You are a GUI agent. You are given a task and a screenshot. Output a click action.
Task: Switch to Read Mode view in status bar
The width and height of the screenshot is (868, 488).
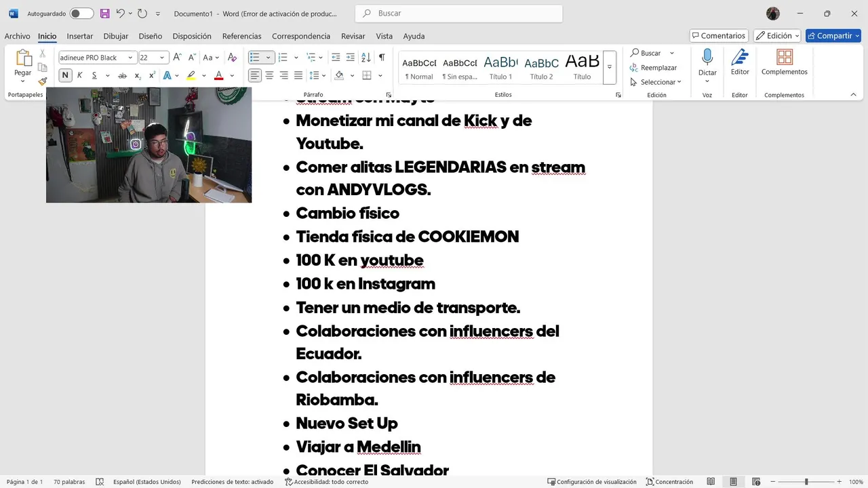click(x=711, y=482)
